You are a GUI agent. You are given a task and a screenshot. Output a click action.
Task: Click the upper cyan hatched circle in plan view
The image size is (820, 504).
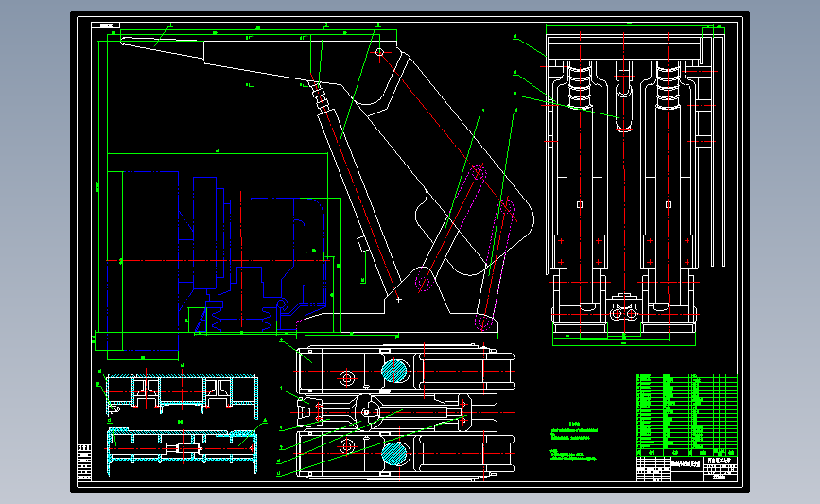[x=394, y=371]
